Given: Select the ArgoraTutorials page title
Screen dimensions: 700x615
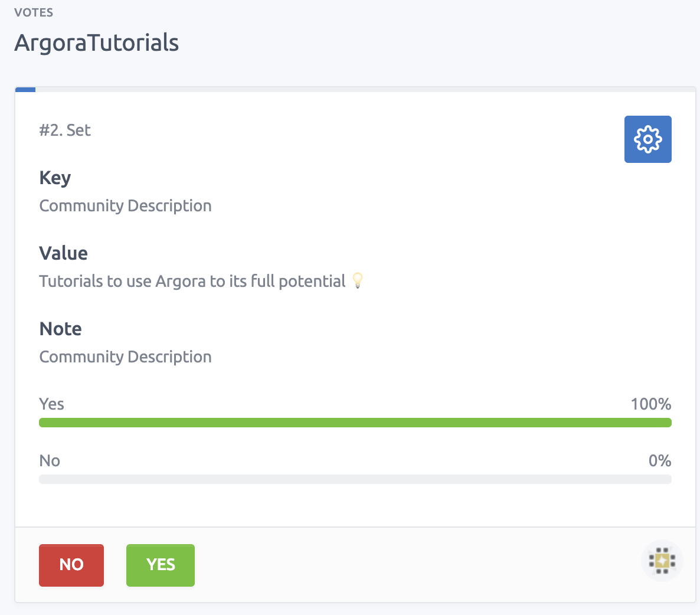Looking at the screenshot, I should coord(97,43).
